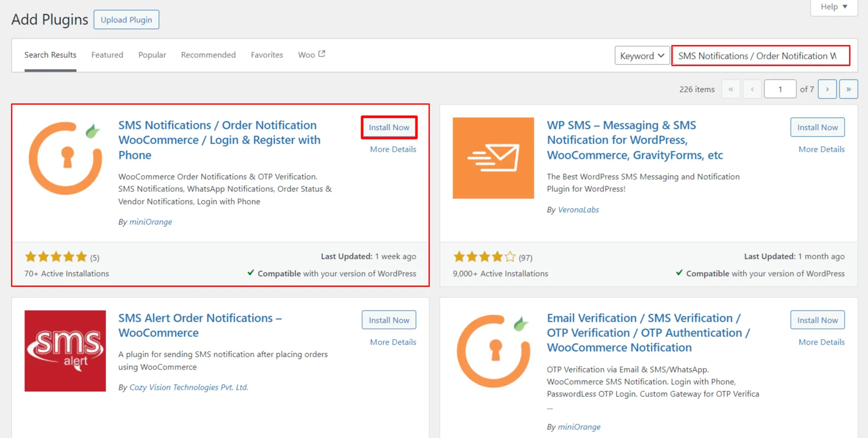The height and width of the screenshot is (438, 868).
Task: Click the current page number field
Action: (780, 89)
